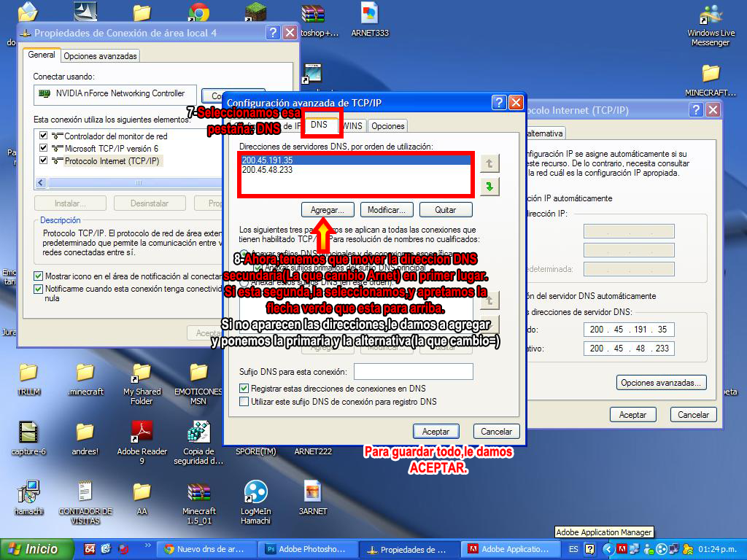Open the Inicio start menu
This screenshot has height=560, width=747.
(36, 549)
